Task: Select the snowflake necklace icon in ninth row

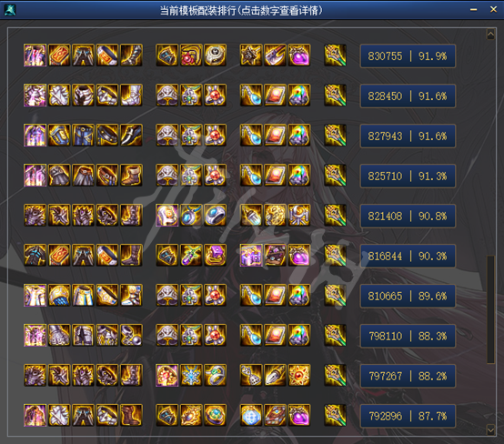Action: (191, 375)
